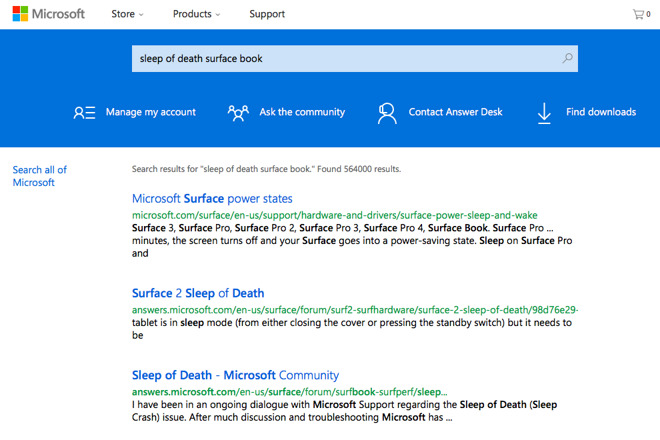Click the snippet starting 'Surface 3, Surface Pro'
660x440 pixels.
click(352, 240)
